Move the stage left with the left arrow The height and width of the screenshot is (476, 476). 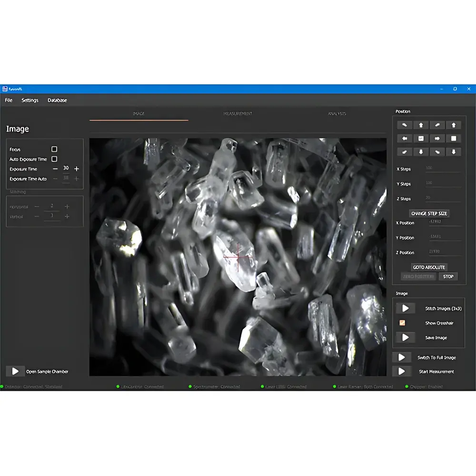pos(405,139)
